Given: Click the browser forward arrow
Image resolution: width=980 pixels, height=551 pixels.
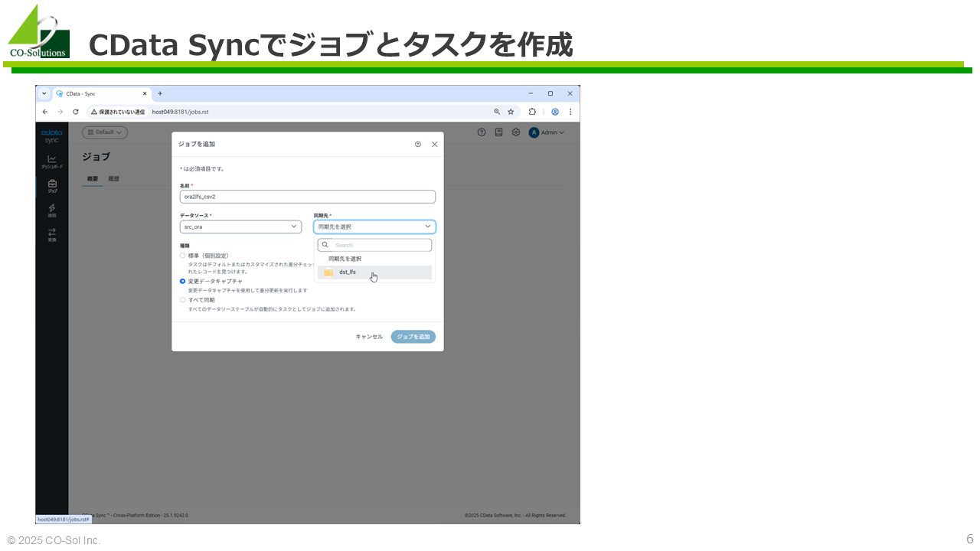Looking at the screenshot, I should [x=60, y=112].
